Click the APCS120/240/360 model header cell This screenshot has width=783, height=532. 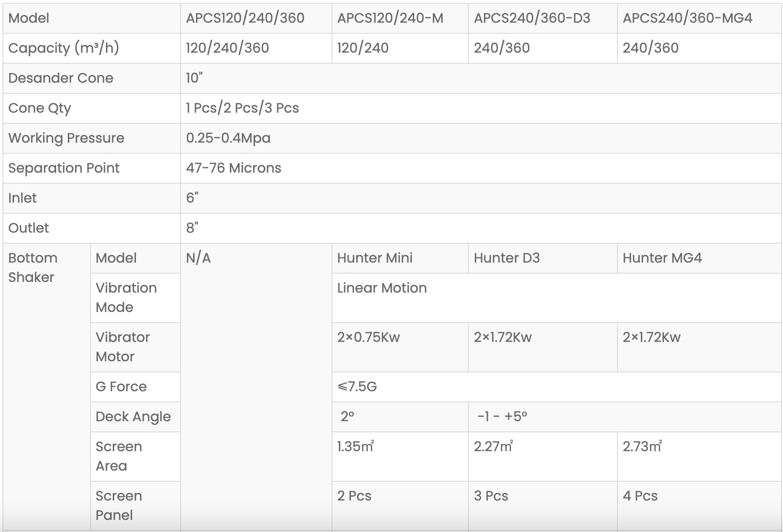(245, 18)
